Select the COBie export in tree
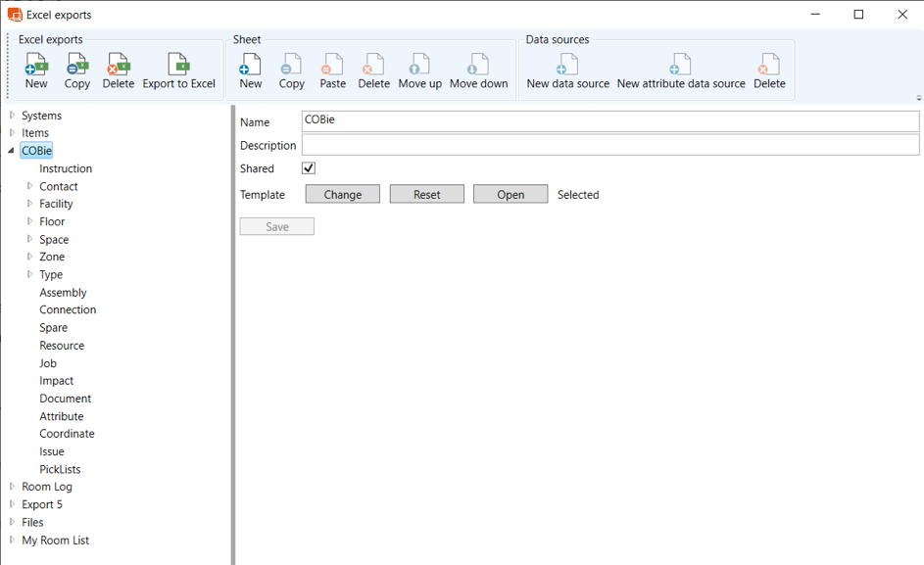924x565 pixels. (36, 151)
